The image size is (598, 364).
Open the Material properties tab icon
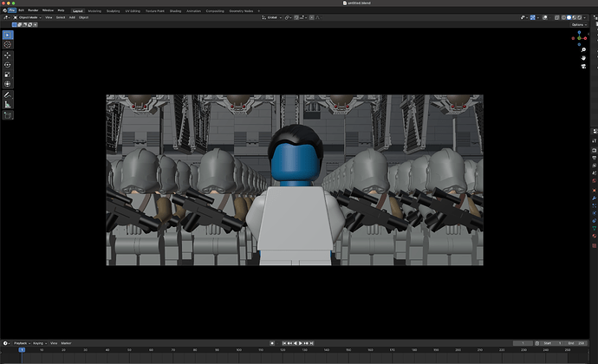click(x=595, y=236)
